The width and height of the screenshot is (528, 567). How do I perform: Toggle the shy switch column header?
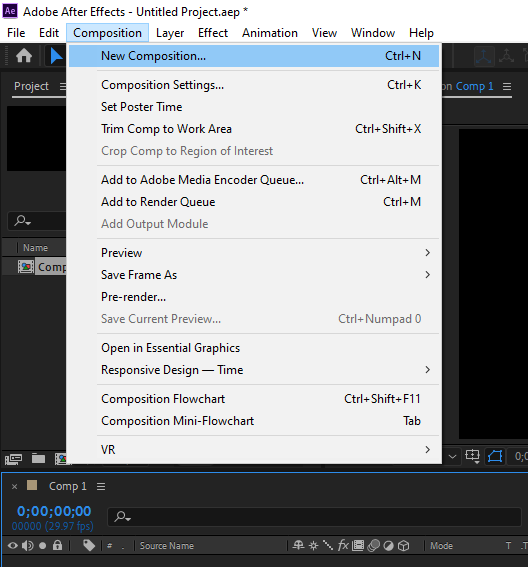click(x=298, y=545)
